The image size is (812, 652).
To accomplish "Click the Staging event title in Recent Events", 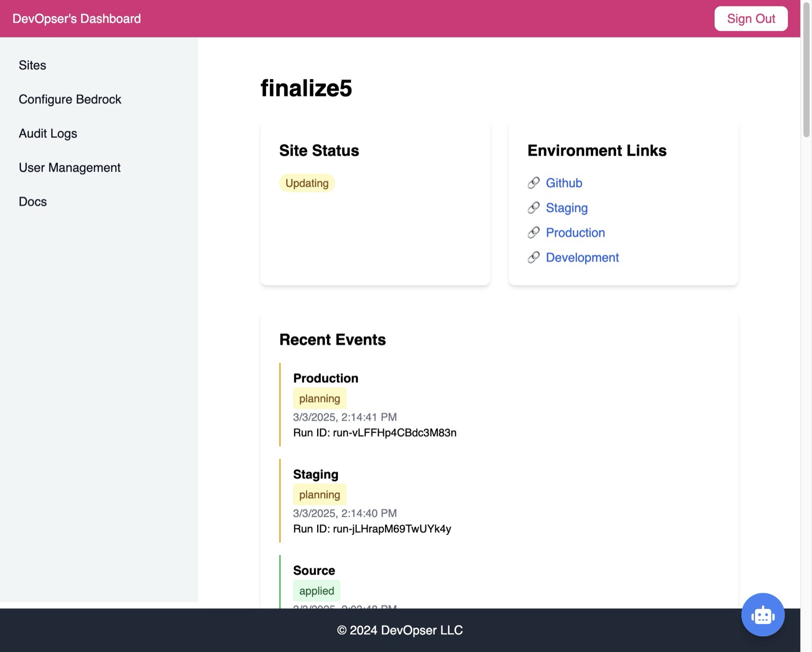I will 316,474.
